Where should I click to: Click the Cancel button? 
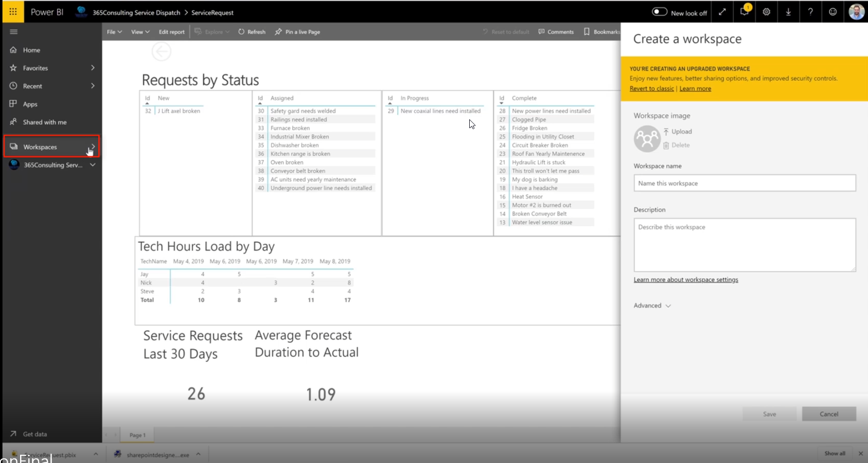point(829,414)
